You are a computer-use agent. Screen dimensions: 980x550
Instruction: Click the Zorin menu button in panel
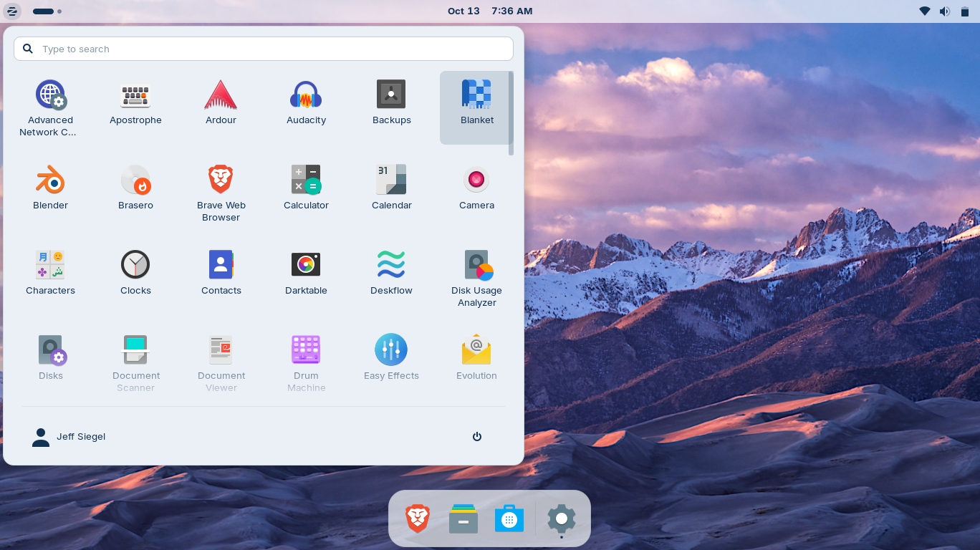pyautogui.click(x=12, y=11)
